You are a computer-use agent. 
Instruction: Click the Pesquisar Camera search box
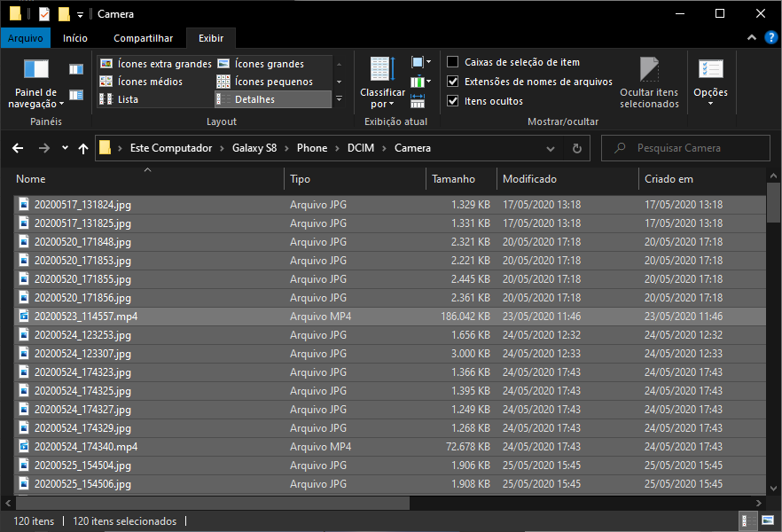(x=685, y=148)
